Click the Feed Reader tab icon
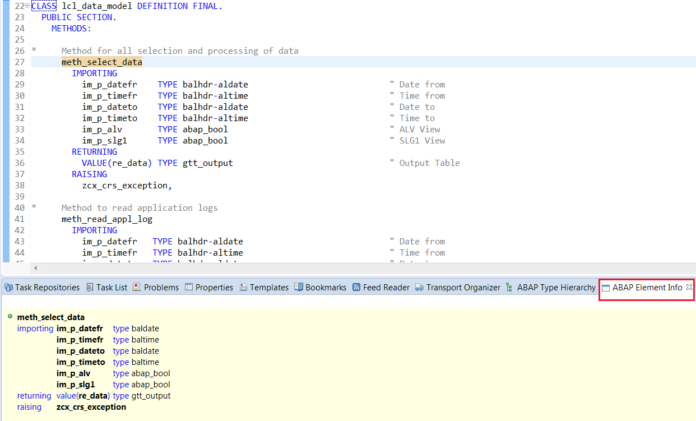Screen dimensions: 696x421 tap(356, 287)
